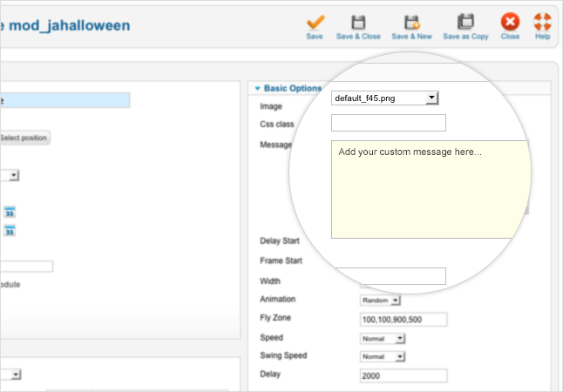The image size is (563, 392).
Task: Click into the Css class field
Action: point(389,123)
